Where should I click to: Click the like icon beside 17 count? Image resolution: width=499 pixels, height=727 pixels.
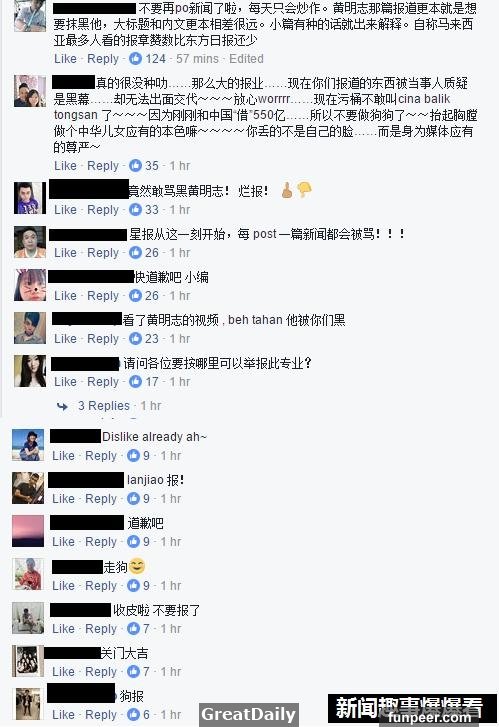point(135,382)
